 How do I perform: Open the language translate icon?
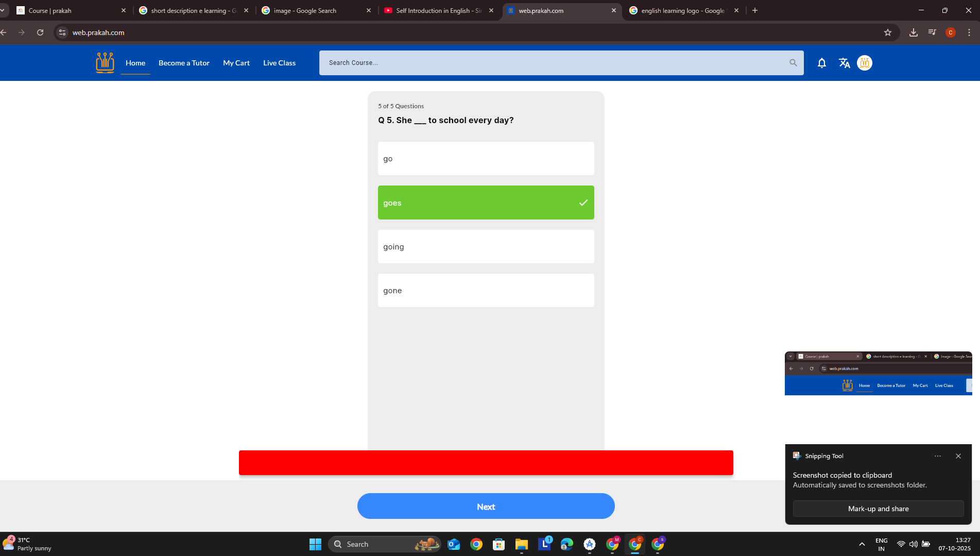click(844, 63)
